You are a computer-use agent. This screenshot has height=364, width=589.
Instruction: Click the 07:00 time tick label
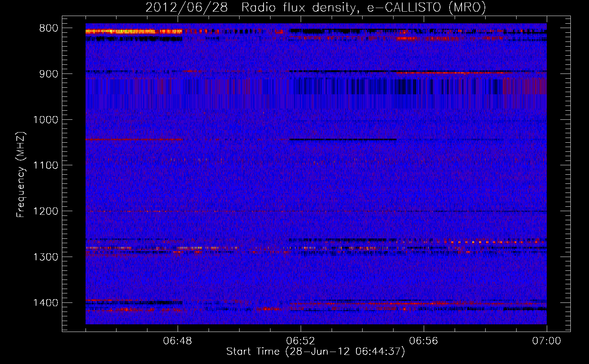point(547,341)
